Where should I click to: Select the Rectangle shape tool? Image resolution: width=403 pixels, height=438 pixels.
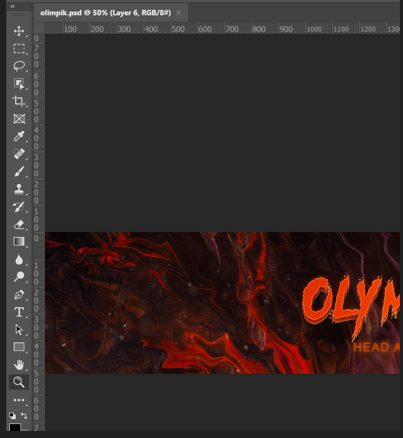19,347
